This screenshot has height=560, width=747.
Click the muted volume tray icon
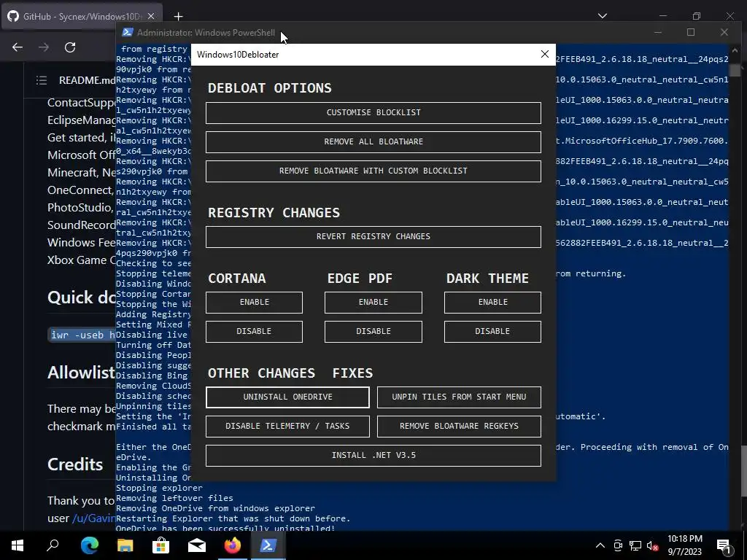pos(652,545)
